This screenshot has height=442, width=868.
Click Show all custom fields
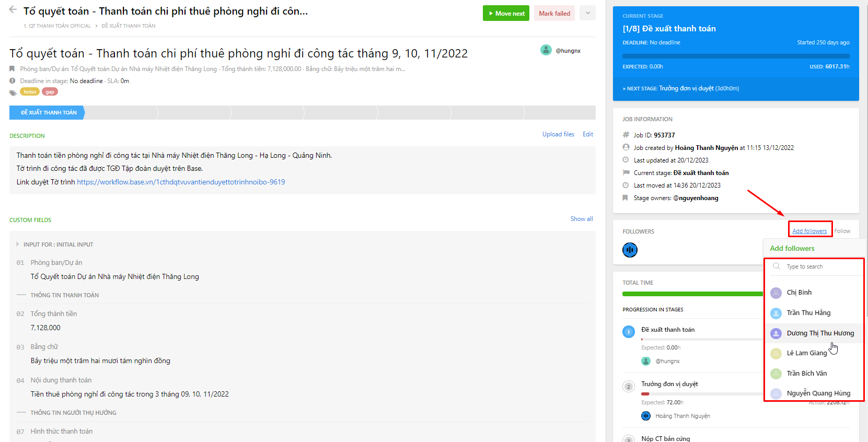pos(582,219)
